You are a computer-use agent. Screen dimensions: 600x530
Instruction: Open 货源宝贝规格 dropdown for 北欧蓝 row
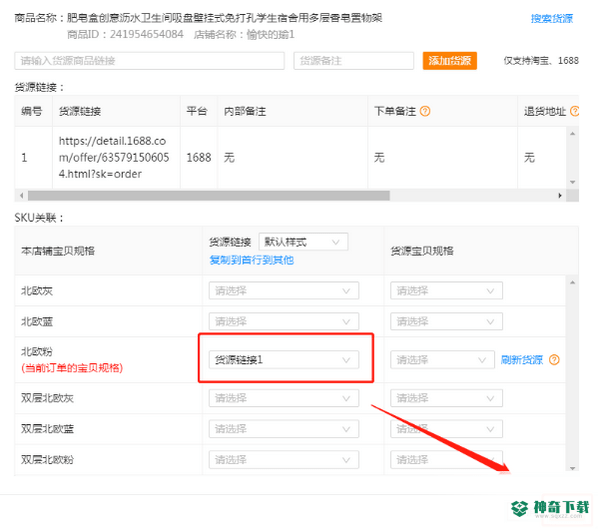click(446, 321)
